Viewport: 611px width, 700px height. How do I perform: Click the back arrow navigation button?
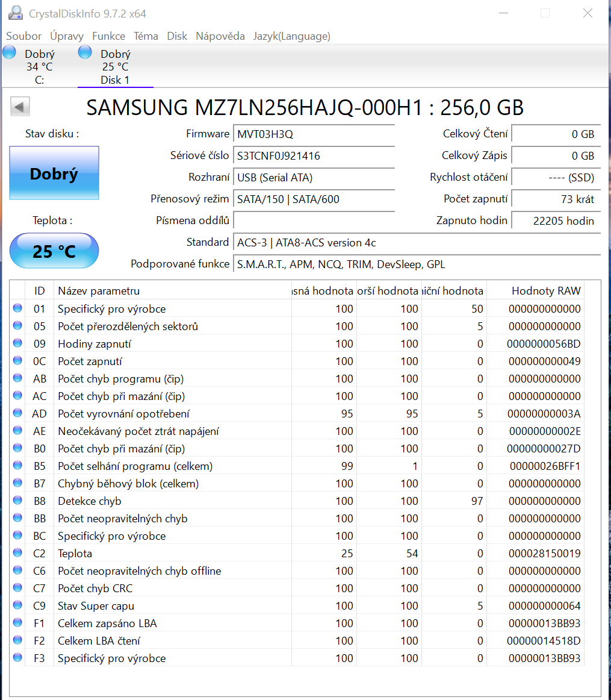tap(20, 106)
